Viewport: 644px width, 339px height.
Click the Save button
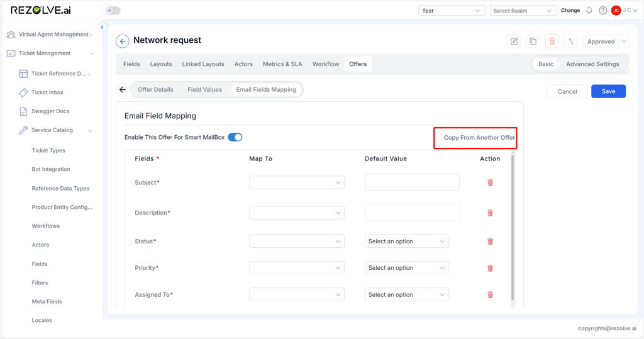pyautogui.click(x=608, y=91)
